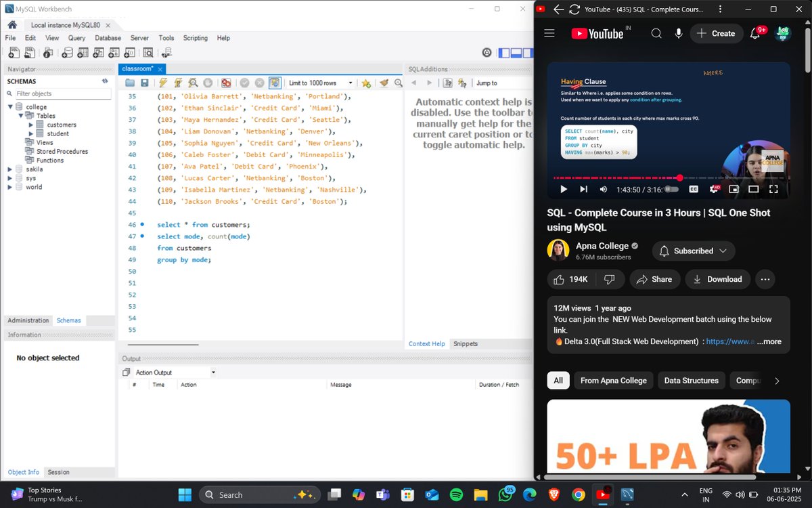This screenshot has width=812, height=508.
Task: Open the Server menu
Action: (139, 38)
